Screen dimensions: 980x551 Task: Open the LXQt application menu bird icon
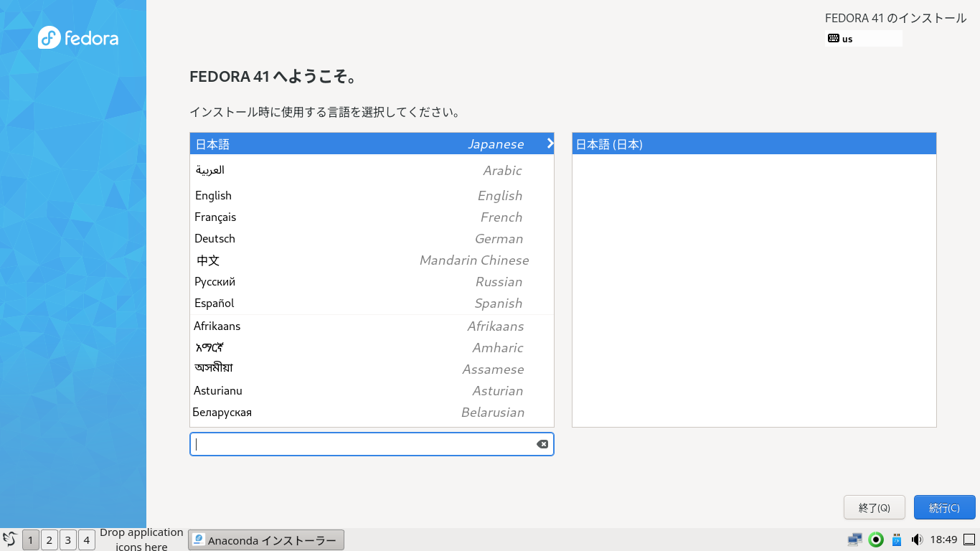10,540
